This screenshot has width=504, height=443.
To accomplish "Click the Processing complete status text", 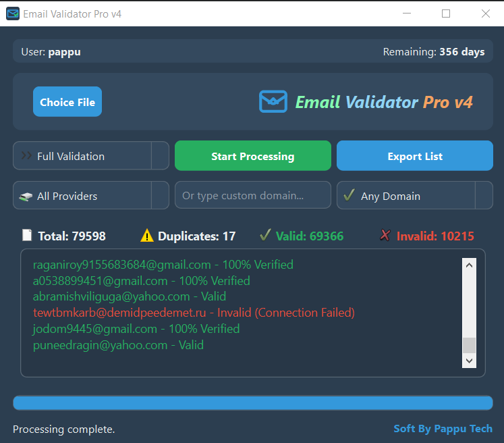I will 63,429.
